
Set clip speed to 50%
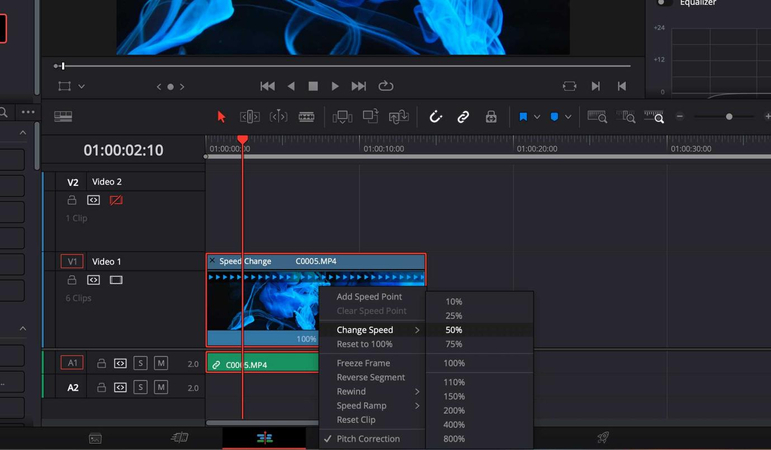click(479, 330)
